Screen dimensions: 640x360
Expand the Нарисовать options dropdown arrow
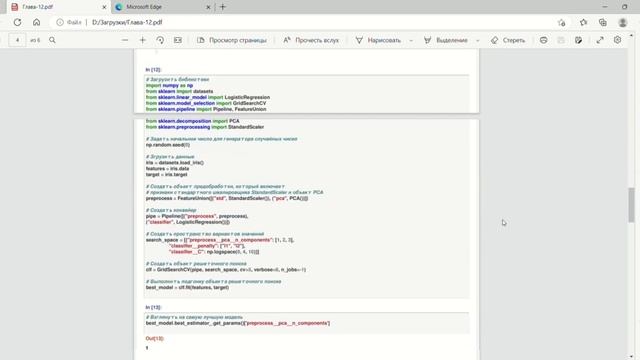[411, 40]
